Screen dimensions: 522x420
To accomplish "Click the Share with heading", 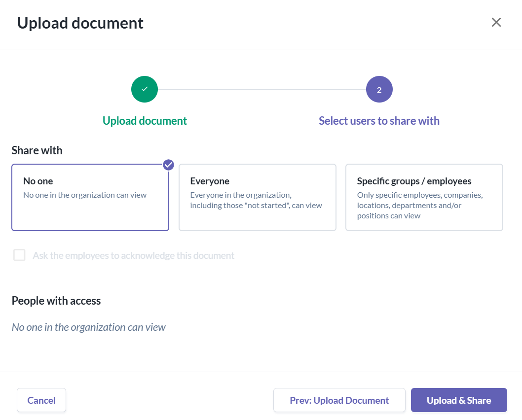I will [37, 150].
